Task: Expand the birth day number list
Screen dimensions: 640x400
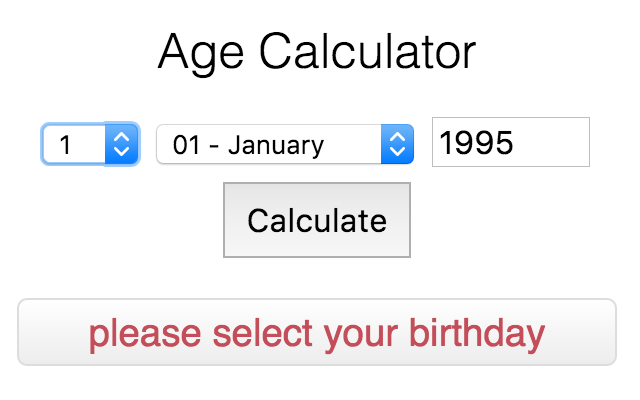Action: point(90,145)
